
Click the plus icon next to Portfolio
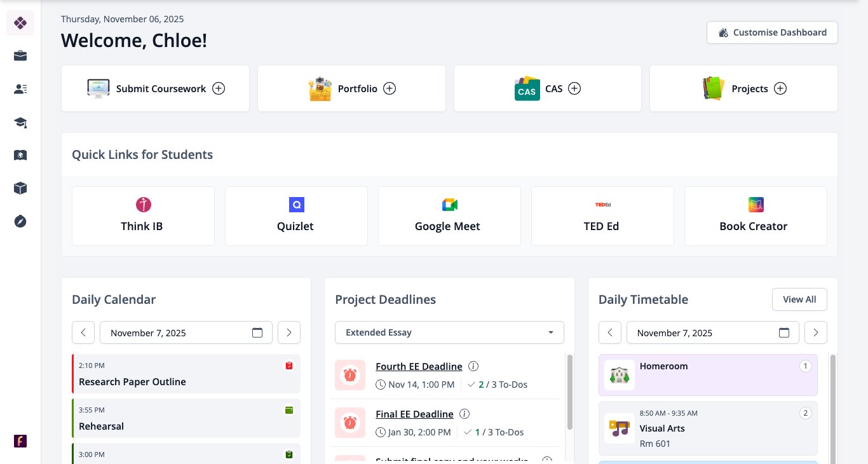click(390, 88)
